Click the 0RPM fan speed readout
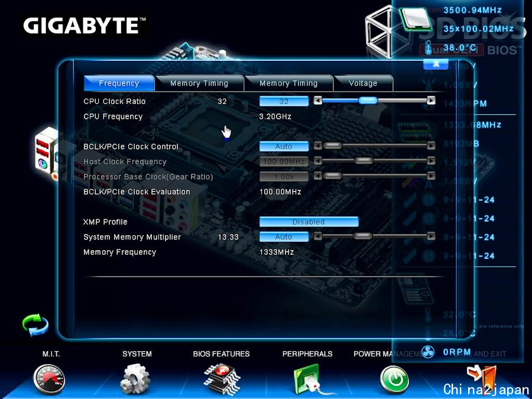532x399 pixels. coord(457,352)
